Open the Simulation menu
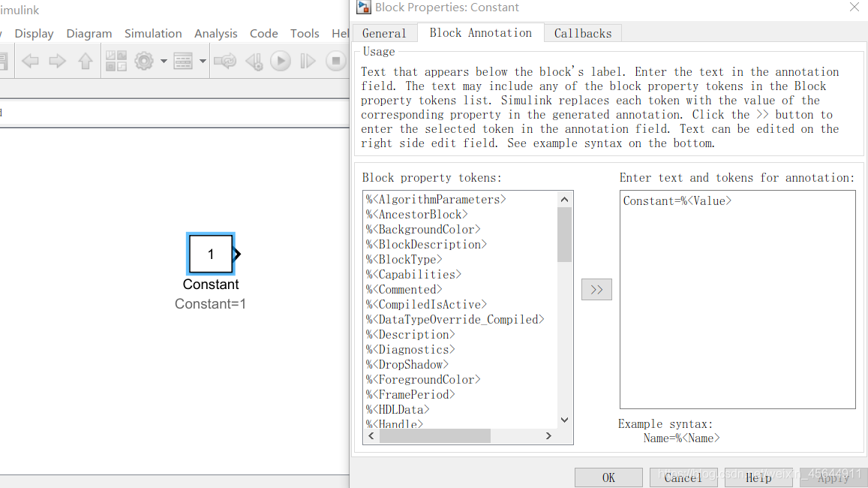The image size is (868, 488). point(153,33)
